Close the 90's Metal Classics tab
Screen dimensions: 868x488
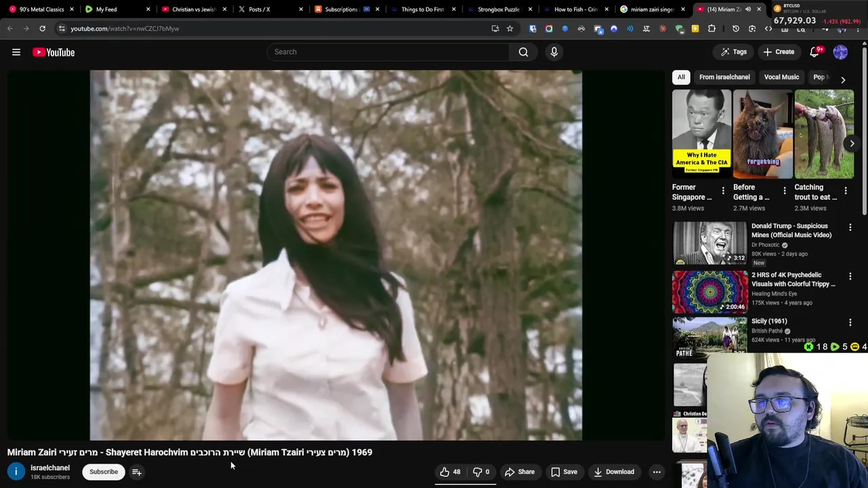coord(71,9)
